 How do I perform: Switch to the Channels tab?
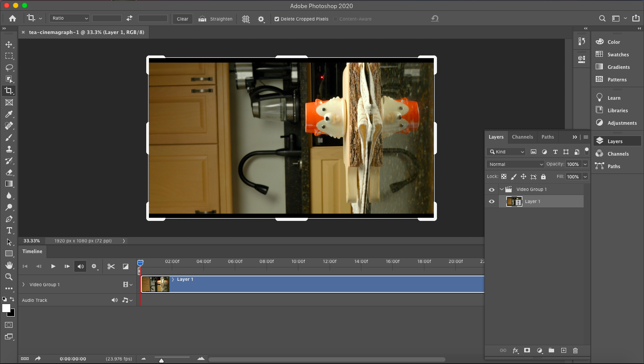coord(522,137)
